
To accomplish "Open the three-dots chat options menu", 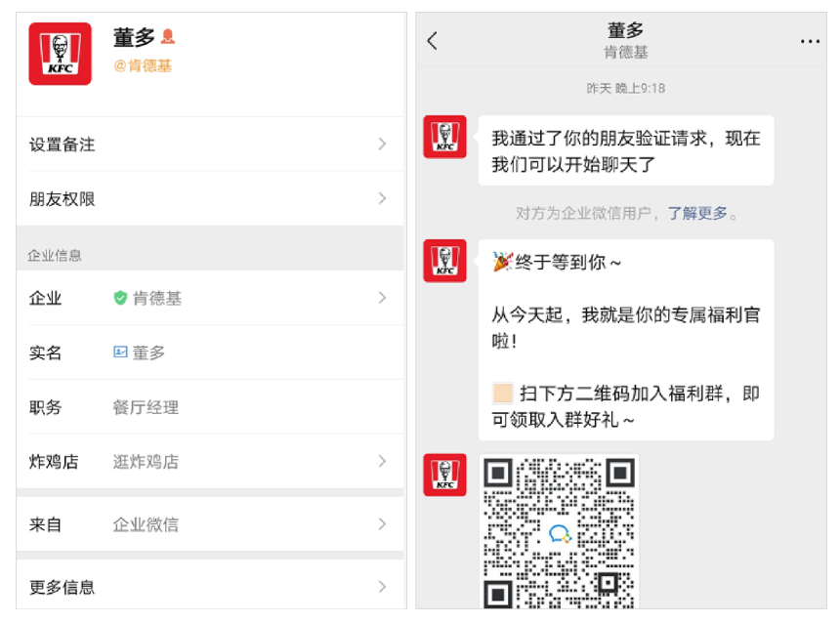I will click(x=810, y=41).
